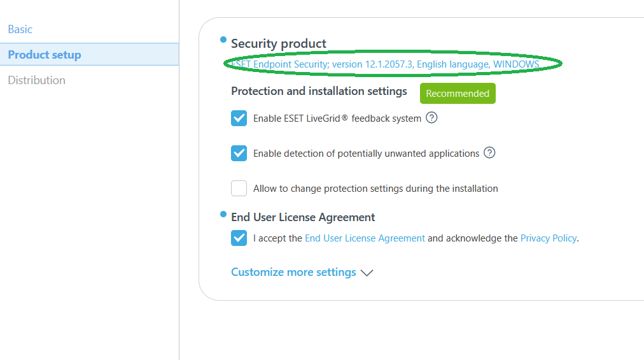Click the Protection and installation settings heading
This screenshot has height=360, width=644.
[x=319, y=91]
